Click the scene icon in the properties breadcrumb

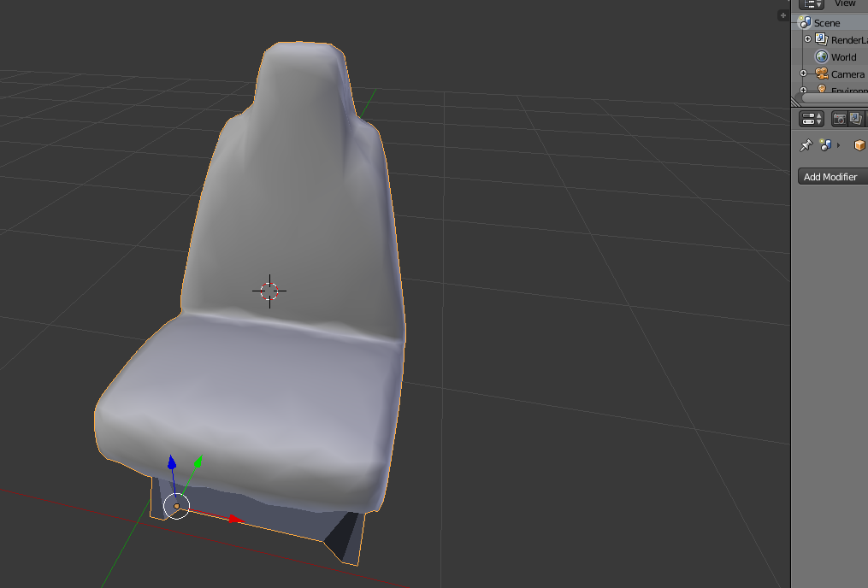825,145
